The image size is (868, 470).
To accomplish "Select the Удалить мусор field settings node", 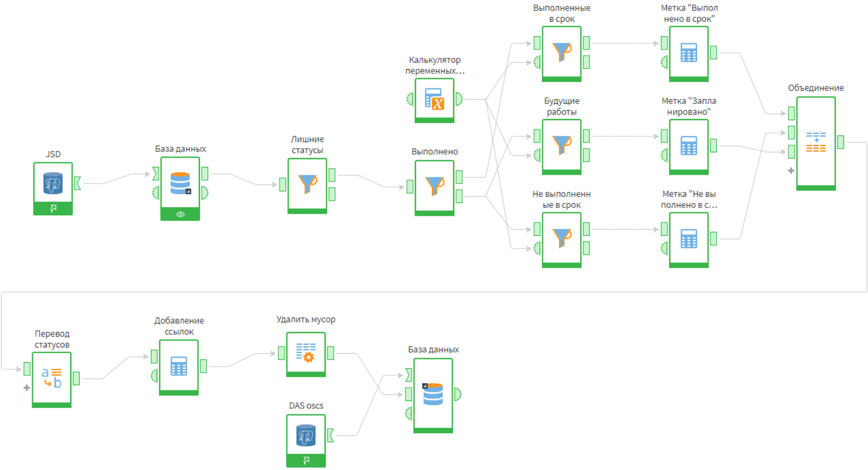I will (x=306, y=354).
